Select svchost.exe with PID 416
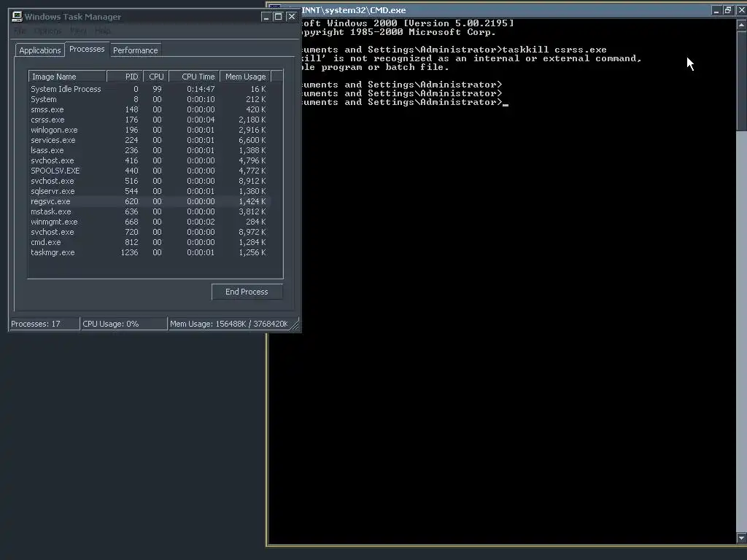Image resolution: width=747 pixels, height=560 pixels. tap(150, 161)
